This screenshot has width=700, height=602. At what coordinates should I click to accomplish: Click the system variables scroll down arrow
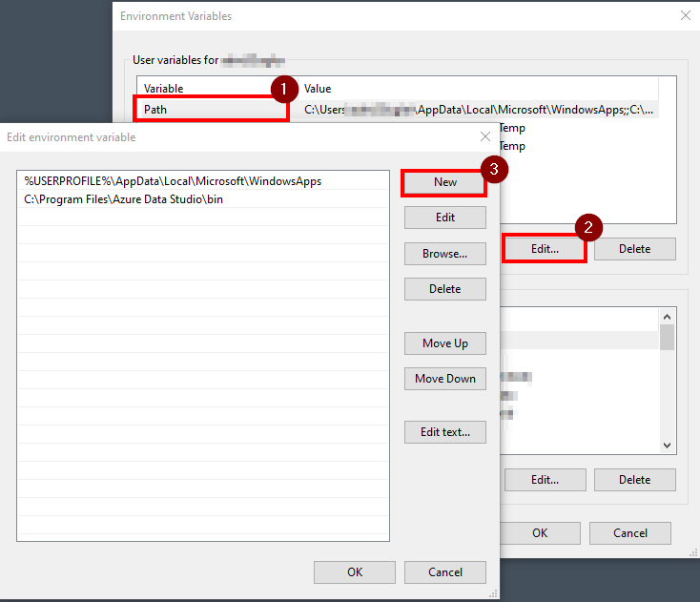click(667, 446)
